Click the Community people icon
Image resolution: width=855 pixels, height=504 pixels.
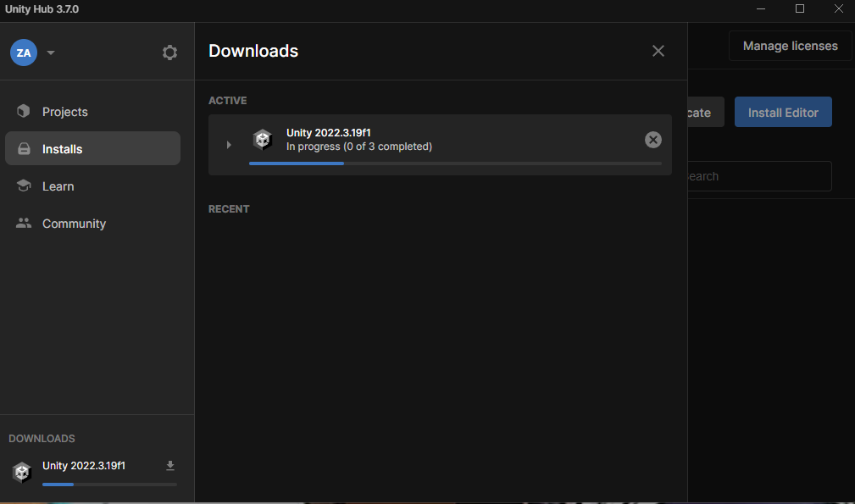24,224
